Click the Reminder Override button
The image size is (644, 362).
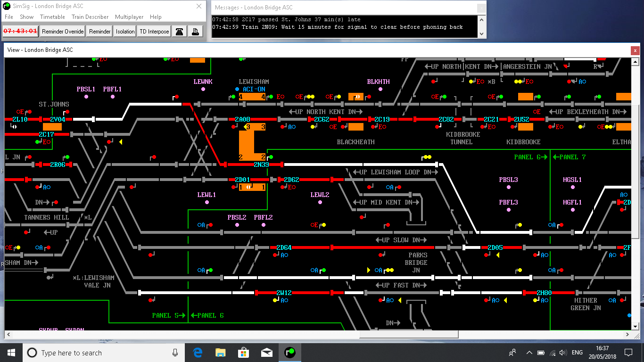coord(63,32)
